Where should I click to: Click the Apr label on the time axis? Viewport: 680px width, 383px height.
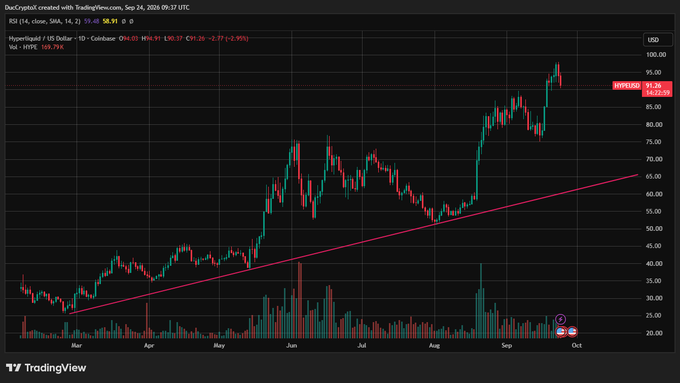[x=149, y=346]
